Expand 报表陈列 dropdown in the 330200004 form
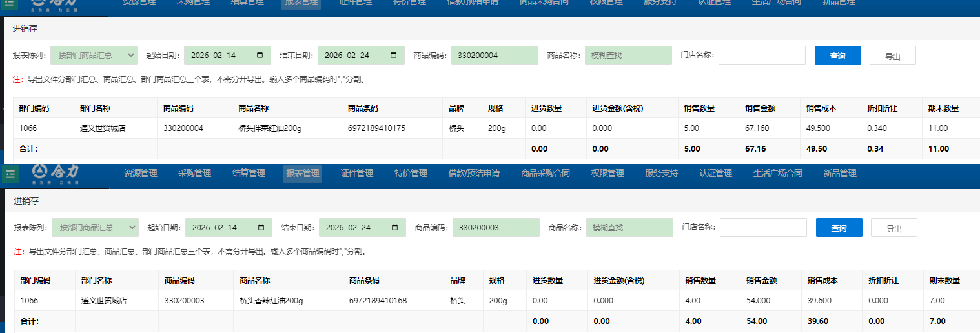 click(94, 55)
